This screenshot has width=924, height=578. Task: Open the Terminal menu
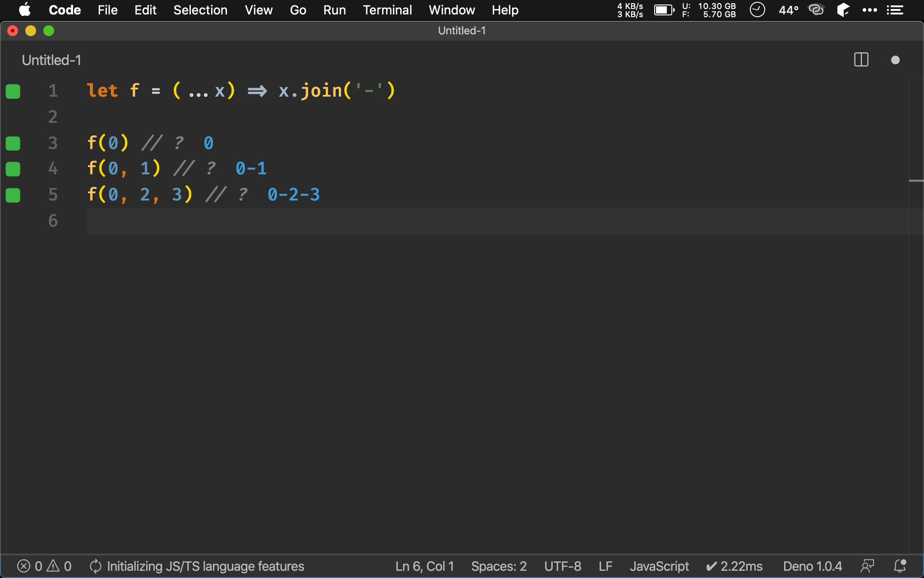coord(387,10)
